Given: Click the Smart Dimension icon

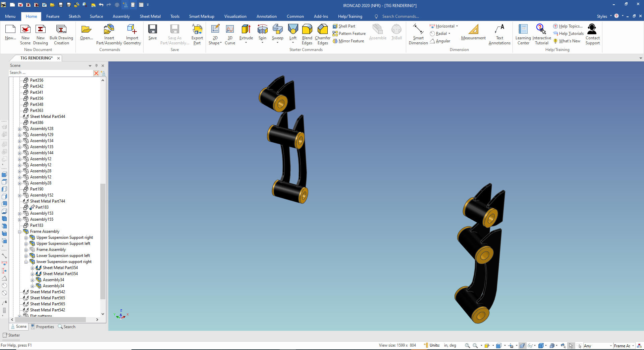Looking at the screenshot, I should click(418, 30).
